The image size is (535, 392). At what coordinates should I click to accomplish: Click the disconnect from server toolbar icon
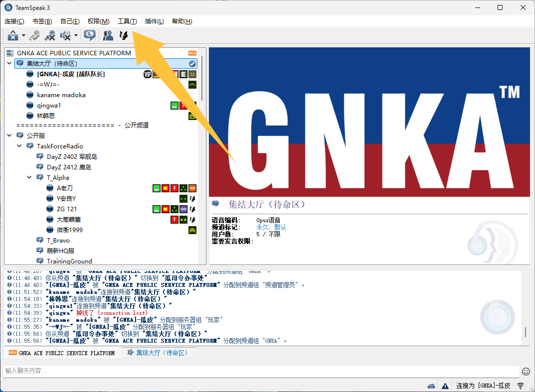point(13,35)
